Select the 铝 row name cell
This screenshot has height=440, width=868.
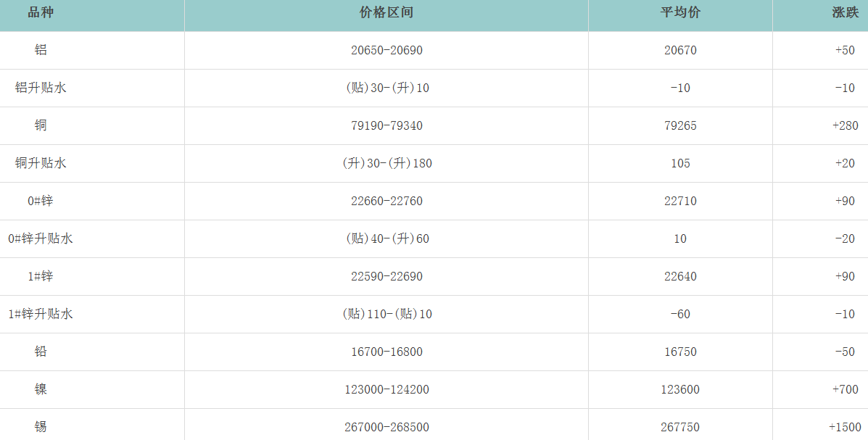[x=41, y=51]
